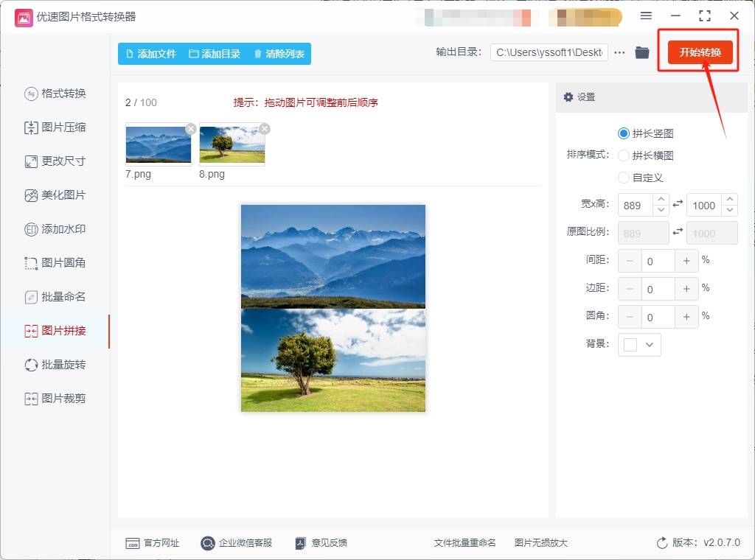Click the stitched preview image
This screenshot has width=755, height=560.
click(x=333, y=309)
